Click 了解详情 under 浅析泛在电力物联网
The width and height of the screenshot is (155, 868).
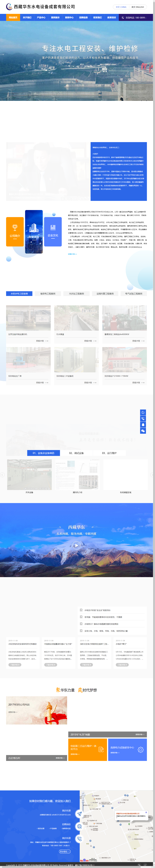(86, 665)
